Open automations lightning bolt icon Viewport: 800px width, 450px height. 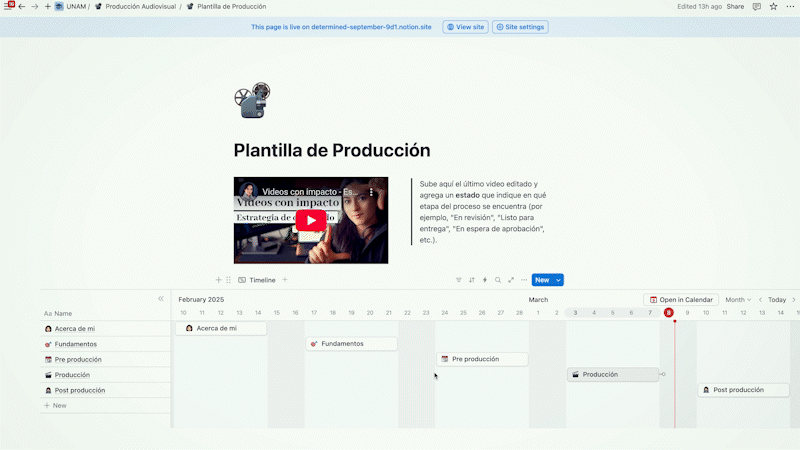pyautogui.click(x=485, y=280)
